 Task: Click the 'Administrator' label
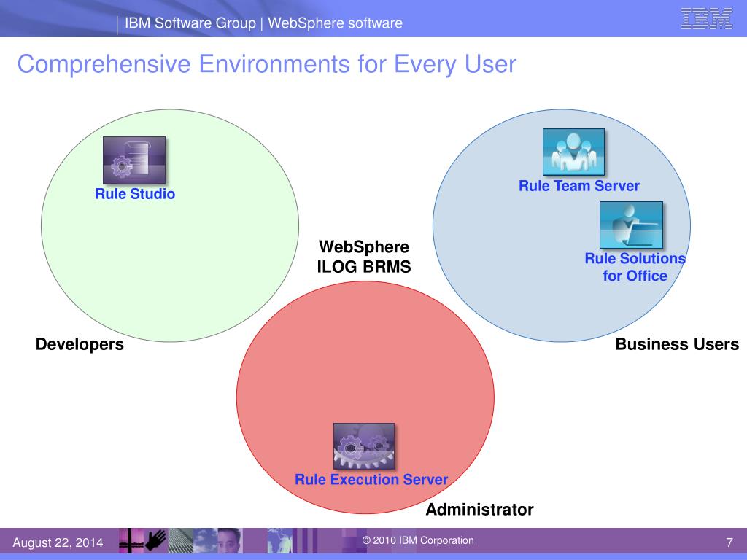[479, 510]
